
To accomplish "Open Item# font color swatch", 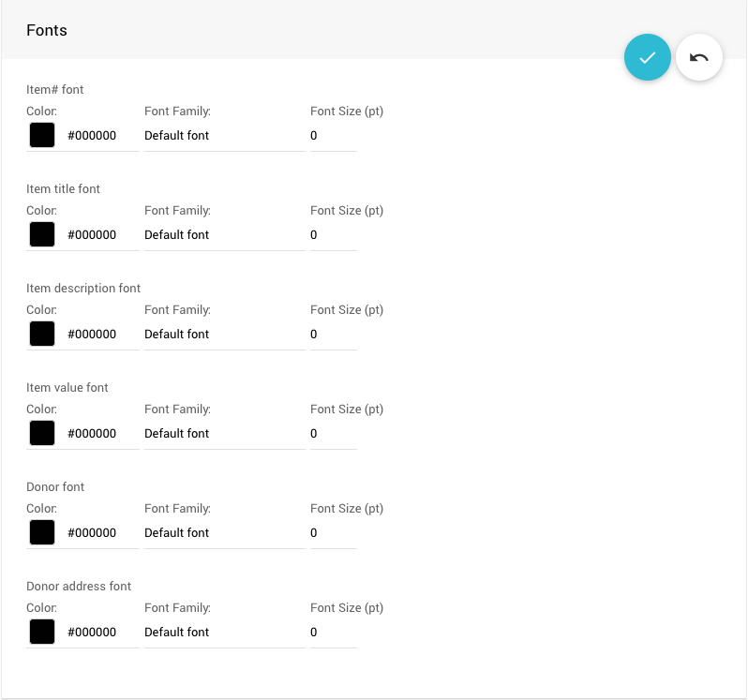I will coord(42,135).
